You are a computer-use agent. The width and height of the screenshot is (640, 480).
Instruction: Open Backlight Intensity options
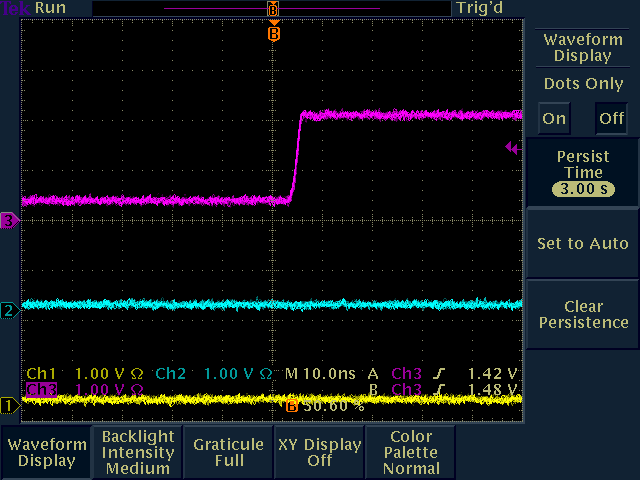coord(138,452)
